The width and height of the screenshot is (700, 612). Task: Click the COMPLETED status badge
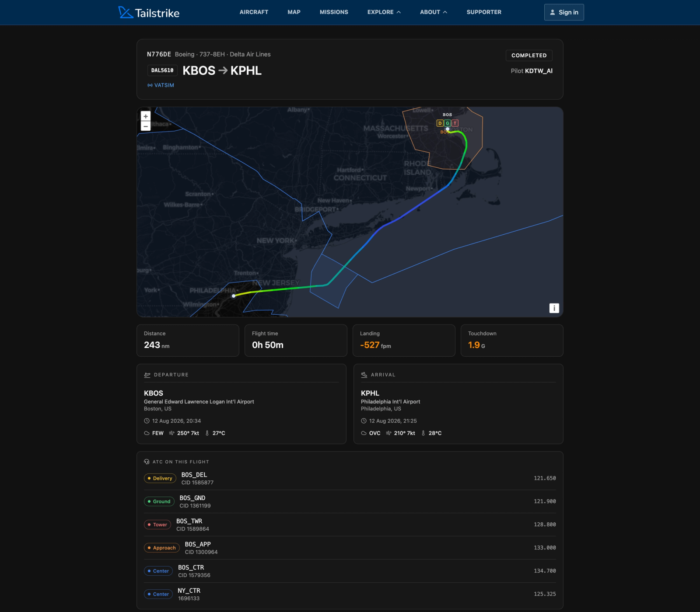(x=529, y=56)
